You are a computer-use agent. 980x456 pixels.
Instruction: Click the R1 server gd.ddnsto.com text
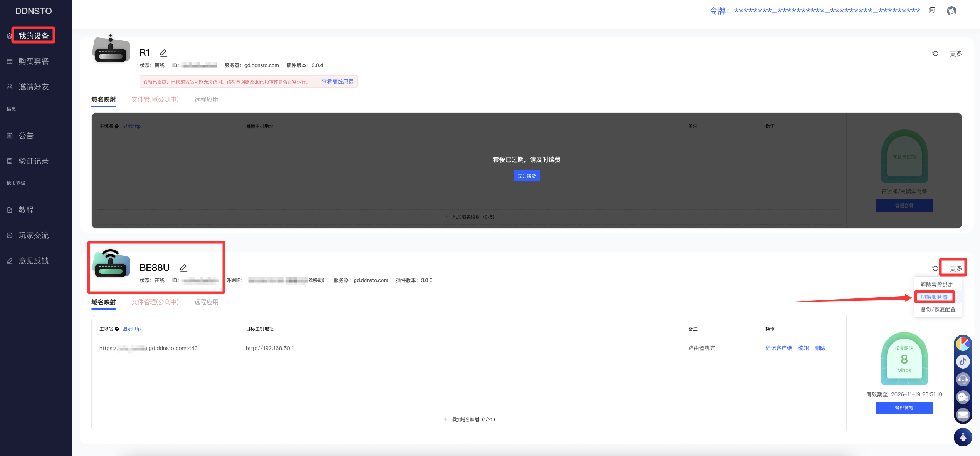pyautogui.click(x=262, y=65)
